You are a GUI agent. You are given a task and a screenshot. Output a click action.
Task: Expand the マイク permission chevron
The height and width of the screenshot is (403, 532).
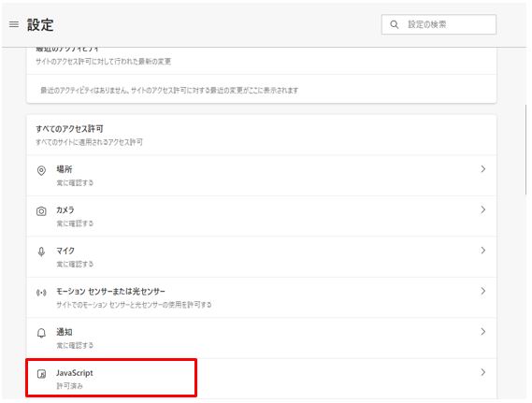[x=483, y=251]
